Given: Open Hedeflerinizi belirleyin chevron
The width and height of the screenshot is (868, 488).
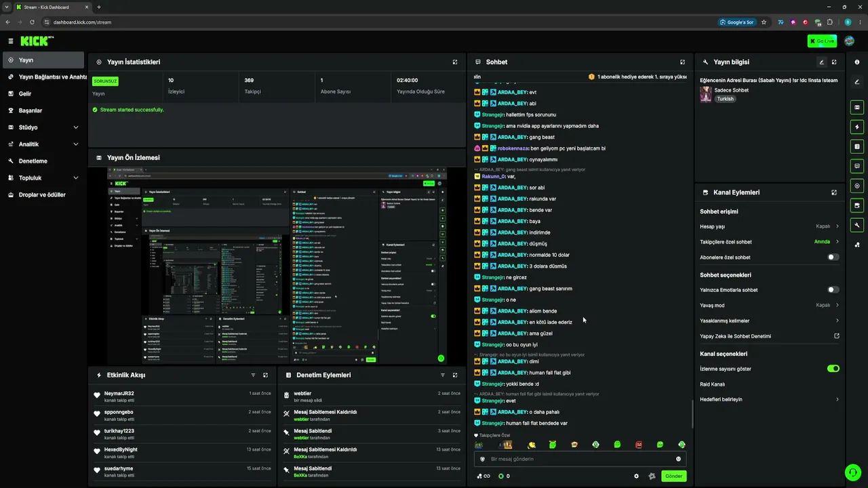Looking at the screenshot, I should click(x=837, y=399).
